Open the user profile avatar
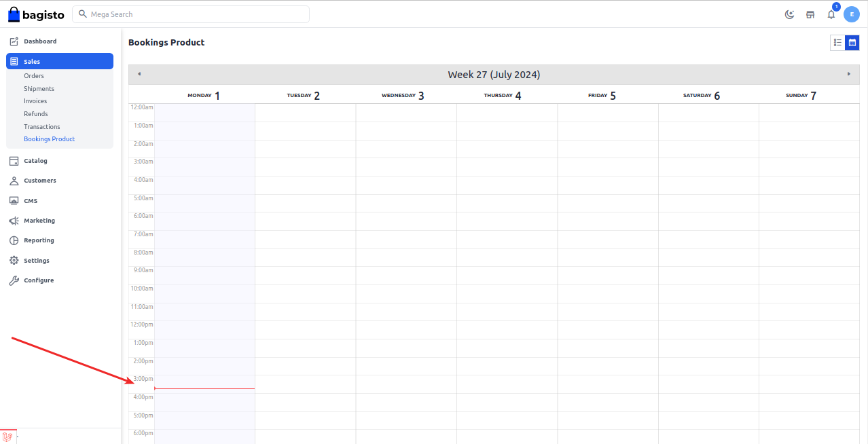Image resolution: width=868 pixels, height=444 pixels. [x=852, y=14]
